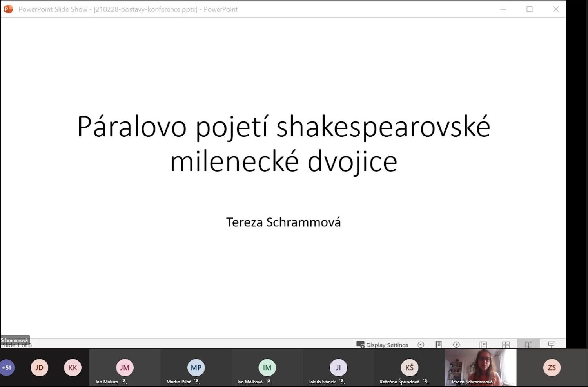Select Kateřina Špundová participant tile
Viewport: 588px width, 387px height.
409,368
